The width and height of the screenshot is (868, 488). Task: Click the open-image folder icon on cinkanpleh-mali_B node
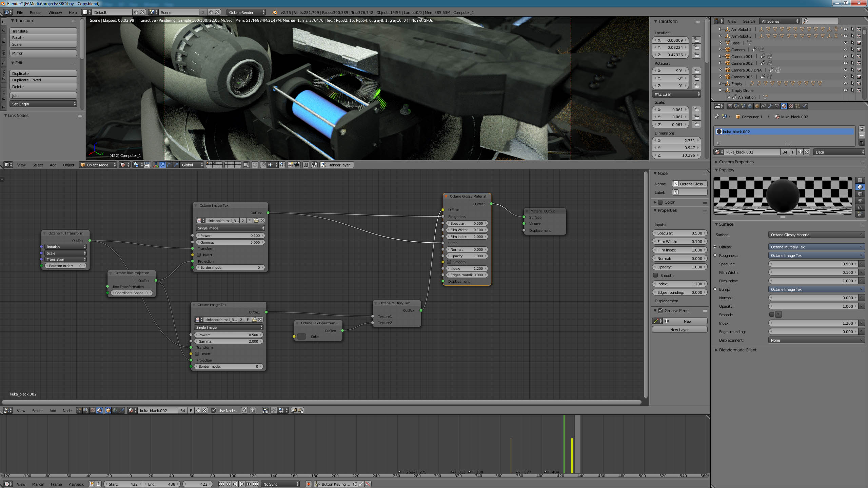256,221
